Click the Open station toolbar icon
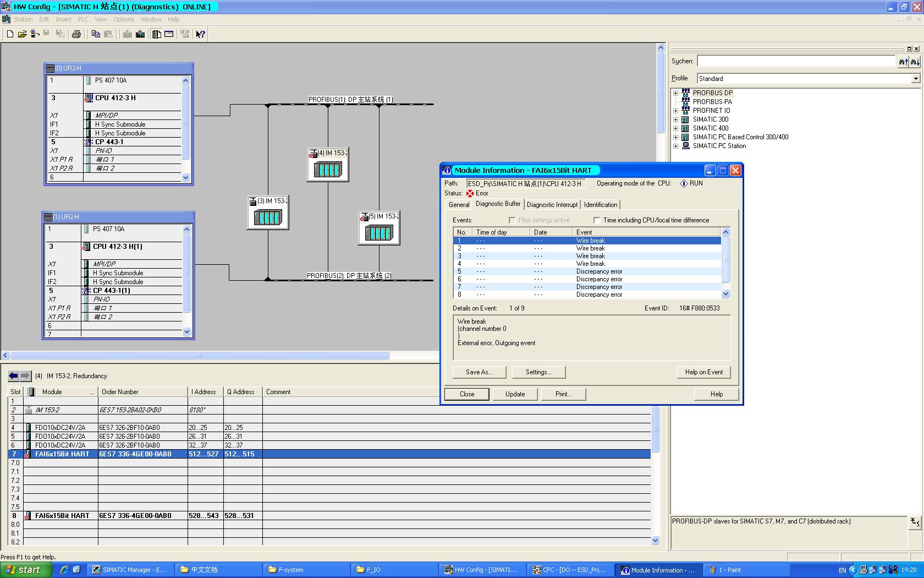Viewport: 924px width, 578px height. point(22,34)
